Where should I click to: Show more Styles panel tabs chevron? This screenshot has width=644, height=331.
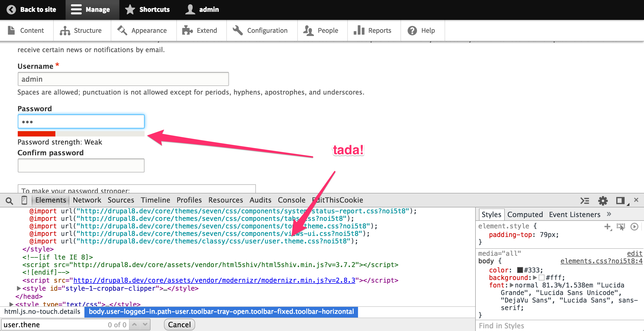[x=609, y=214]
